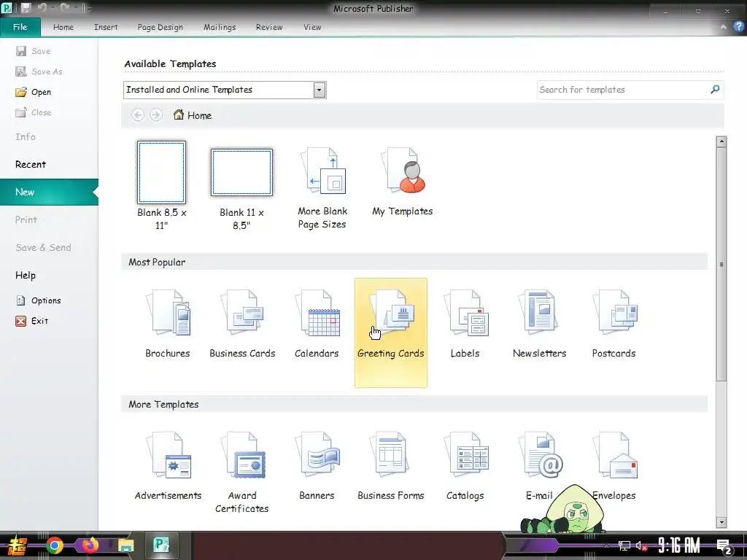This screenshot has width=747, height=560.
Task: Click the Help question mark icon
Action: [738, 27]
